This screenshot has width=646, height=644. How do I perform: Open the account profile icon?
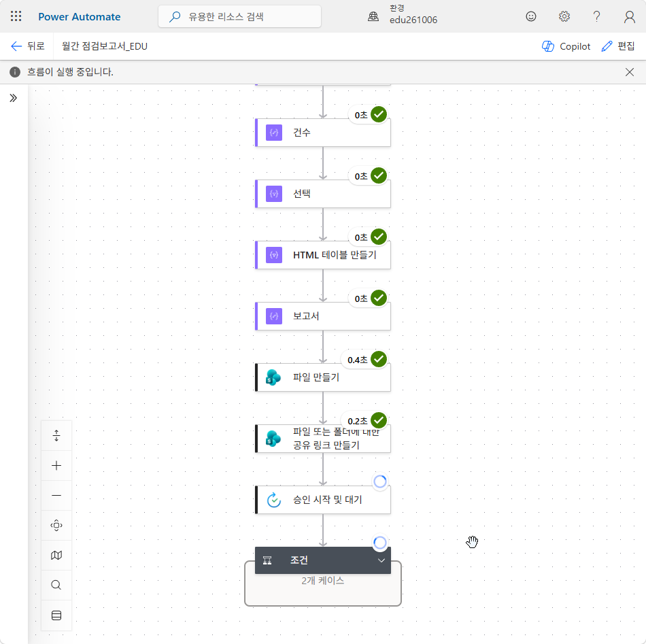(x=629, y=16)
